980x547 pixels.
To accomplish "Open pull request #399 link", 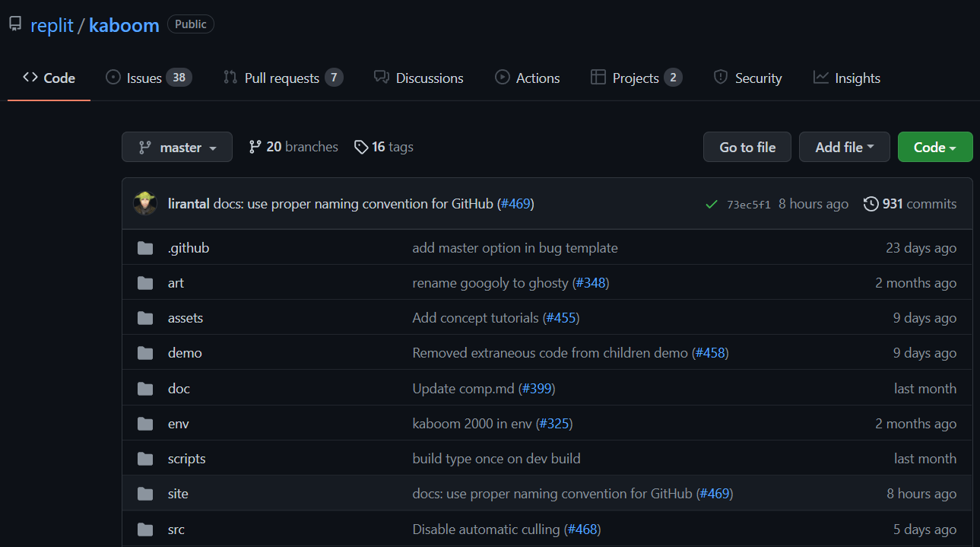I will [x=537, y=389].
